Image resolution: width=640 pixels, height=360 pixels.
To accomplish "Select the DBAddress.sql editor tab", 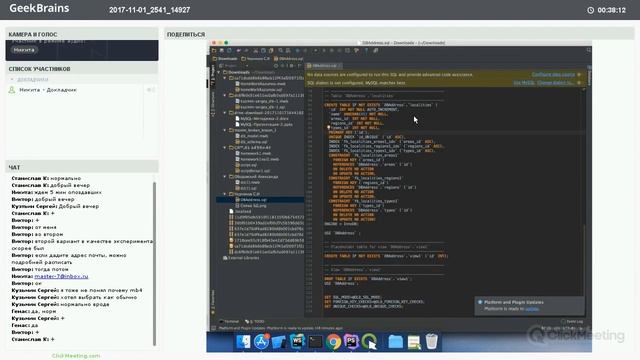I will point(324,65).
